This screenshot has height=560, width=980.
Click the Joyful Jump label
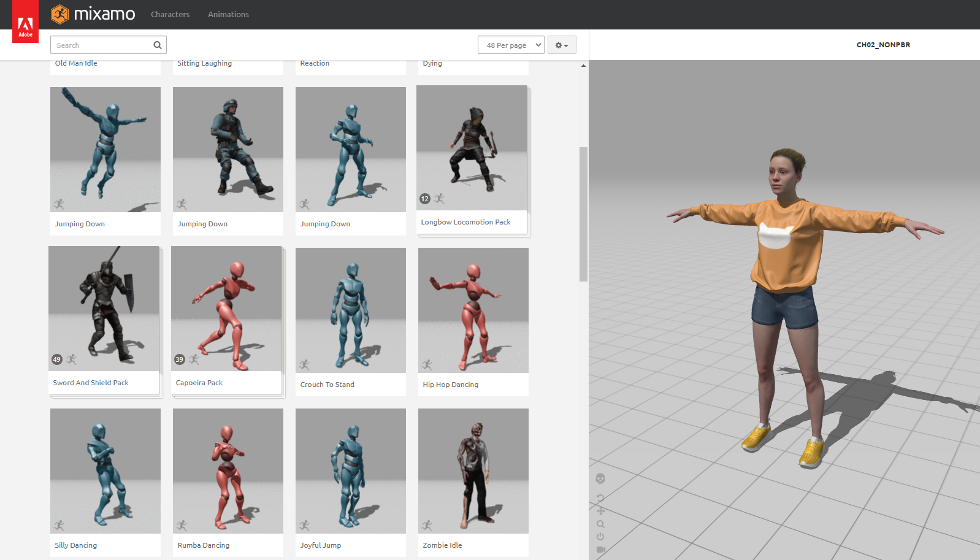point(321,545)
